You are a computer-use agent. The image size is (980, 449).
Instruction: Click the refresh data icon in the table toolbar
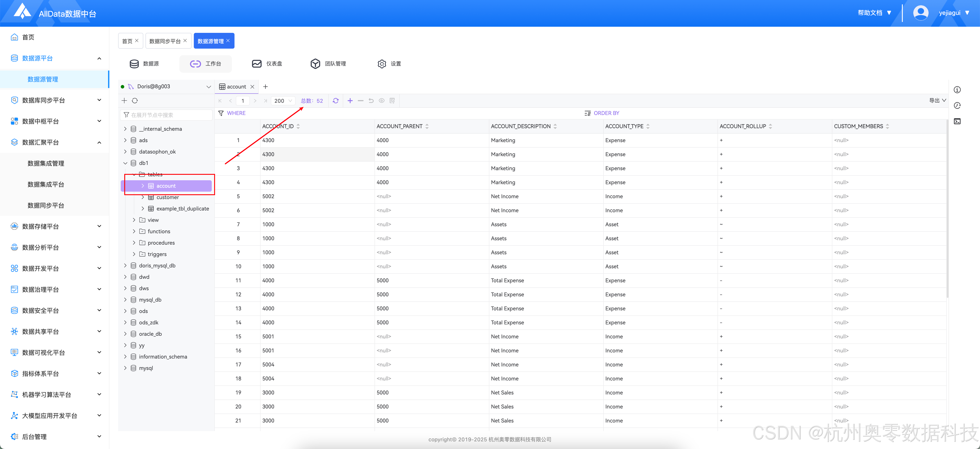point(335,101)
